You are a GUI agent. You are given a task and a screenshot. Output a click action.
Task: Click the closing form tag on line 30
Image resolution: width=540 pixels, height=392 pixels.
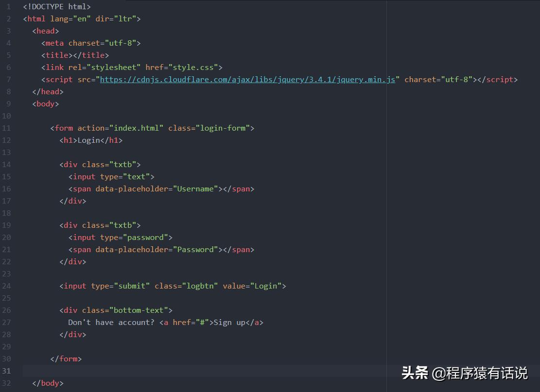67,358
